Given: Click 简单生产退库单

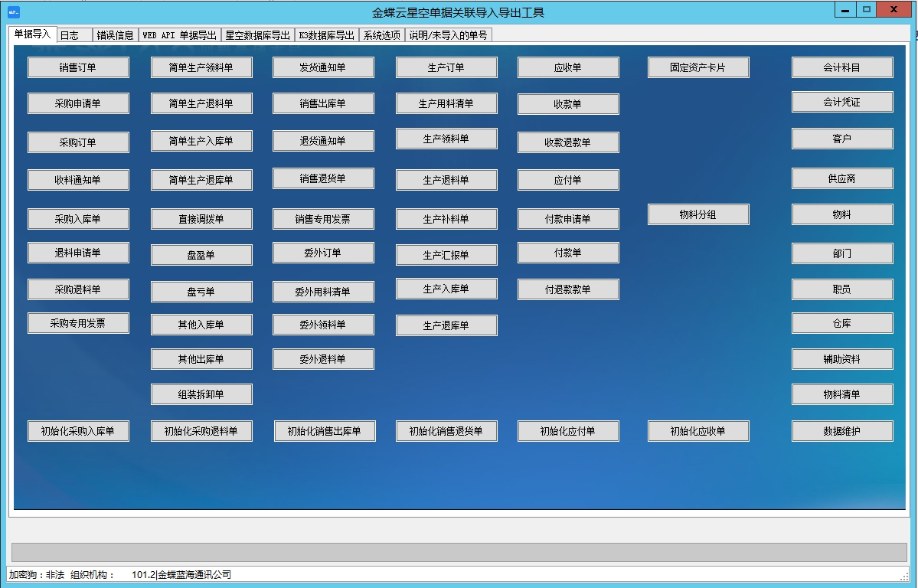Looking at the screenshot, I should [x=201, y=180].
